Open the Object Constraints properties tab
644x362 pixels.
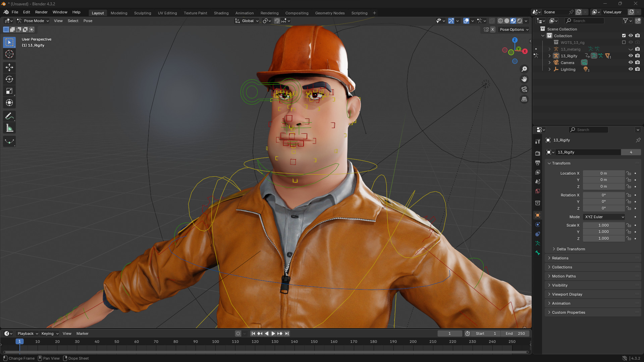(x=538, y=234)
